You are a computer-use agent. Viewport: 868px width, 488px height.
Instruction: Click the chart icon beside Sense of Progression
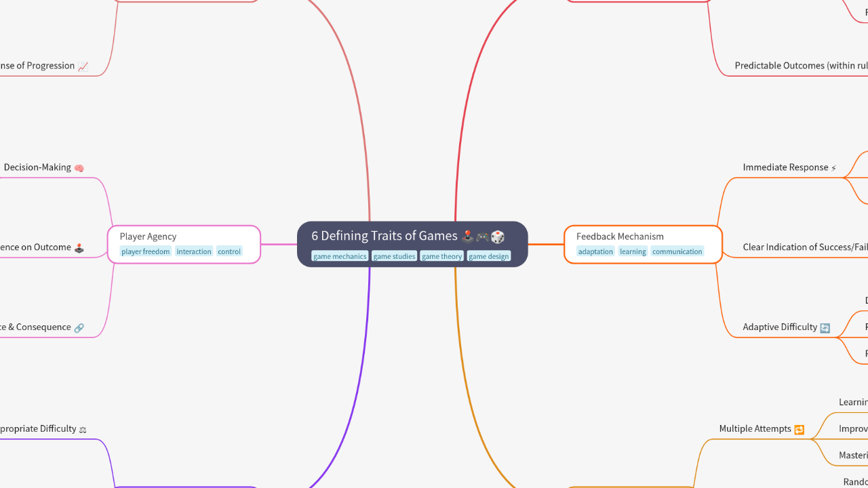tap(83, 66)
